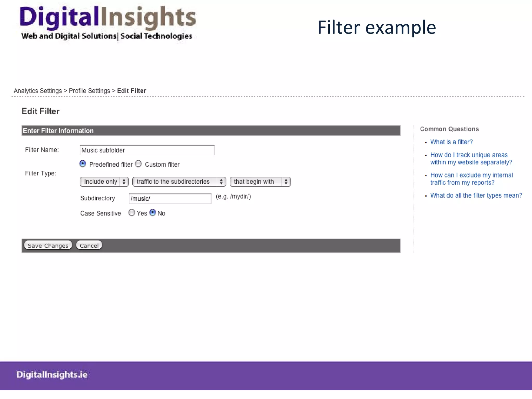
Task: Open the traffic to the subdirectories dropdown
Action: [179, 182]
